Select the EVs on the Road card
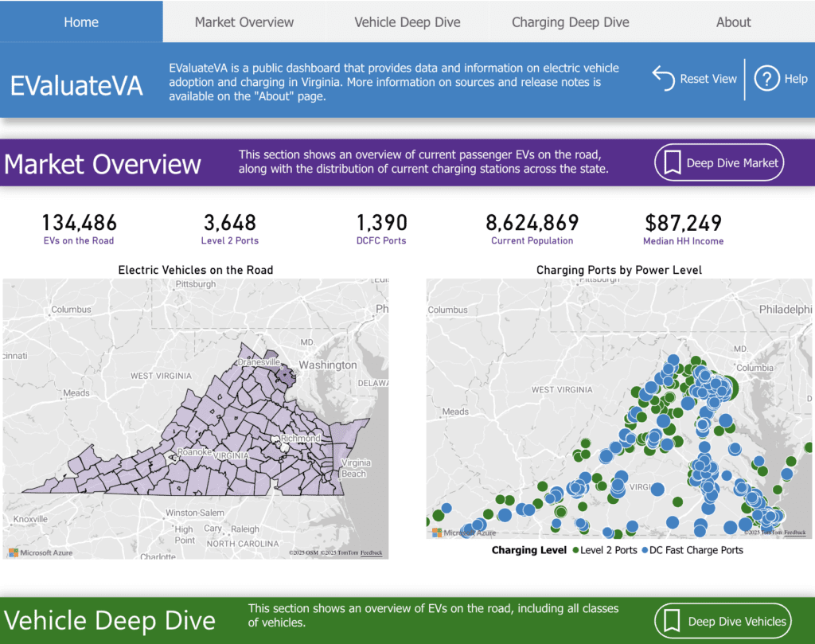 pos(79,228)
